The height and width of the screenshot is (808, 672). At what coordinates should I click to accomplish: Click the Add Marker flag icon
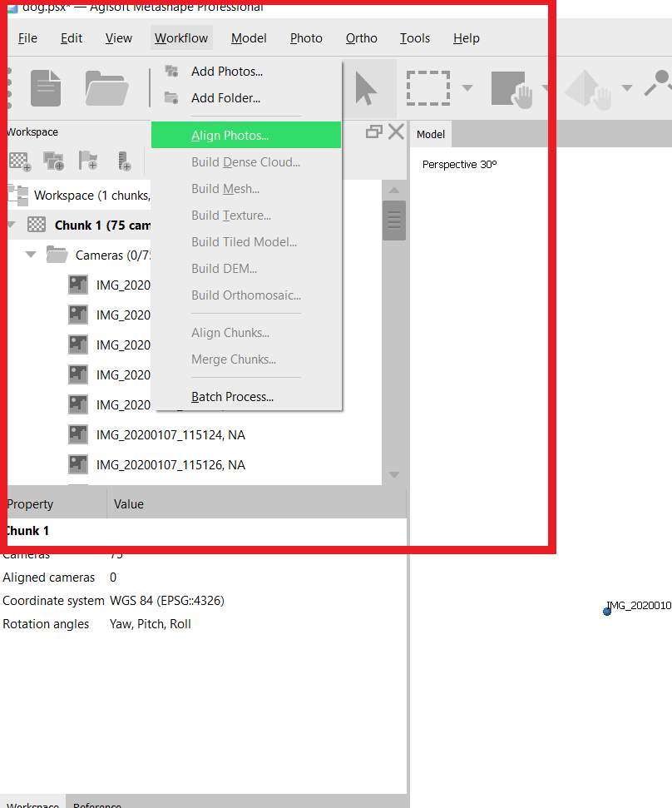(88, 161)
